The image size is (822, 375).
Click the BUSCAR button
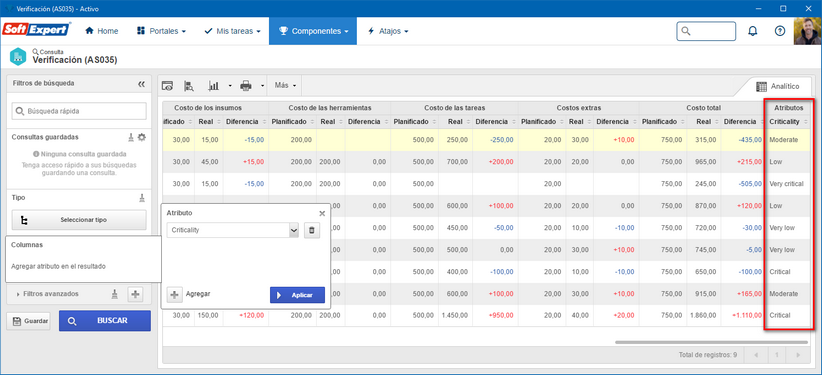pyautogui.click(x=105, y=320)
